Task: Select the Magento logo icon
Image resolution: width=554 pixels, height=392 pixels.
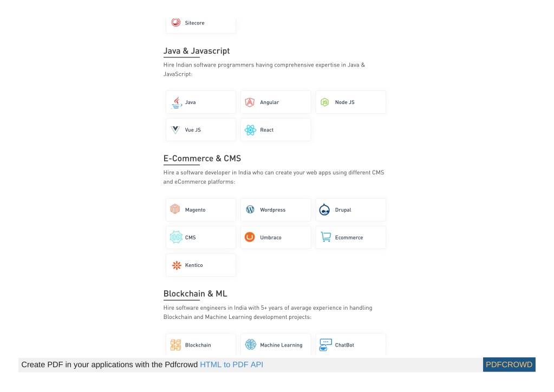Action: [x=175, y=209]
